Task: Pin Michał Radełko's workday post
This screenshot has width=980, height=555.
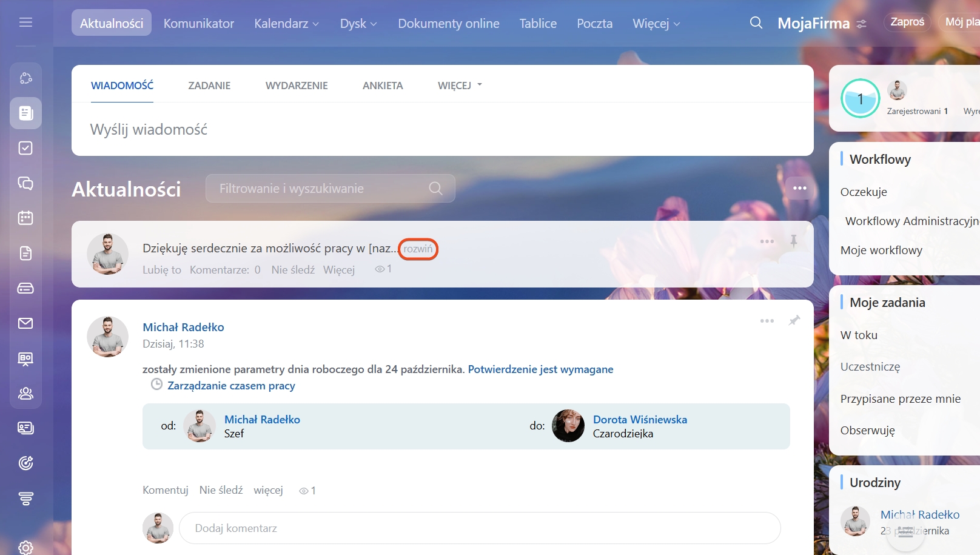Action: 794,320
